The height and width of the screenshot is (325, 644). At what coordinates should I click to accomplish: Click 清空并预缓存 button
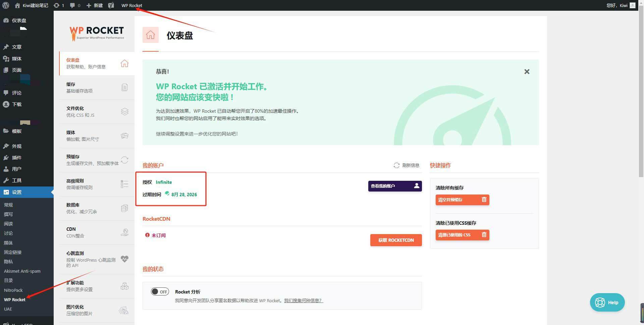click(462, 200)
